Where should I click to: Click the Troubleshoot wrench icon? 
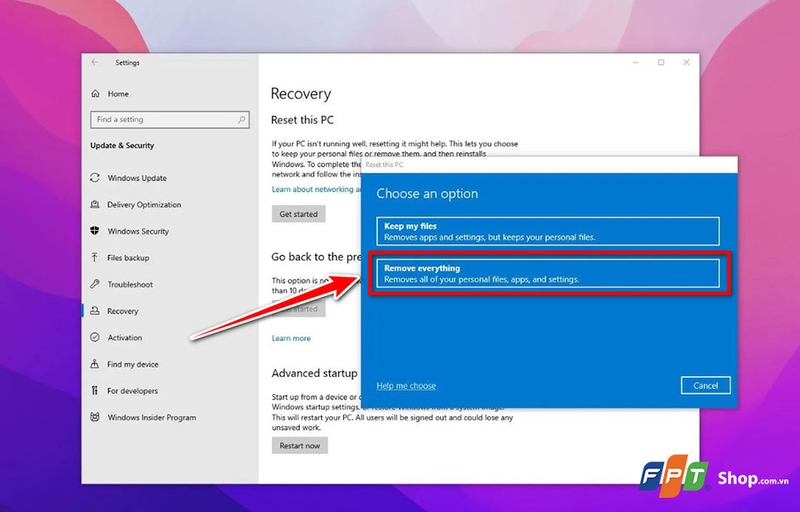[x=95, y=284]
